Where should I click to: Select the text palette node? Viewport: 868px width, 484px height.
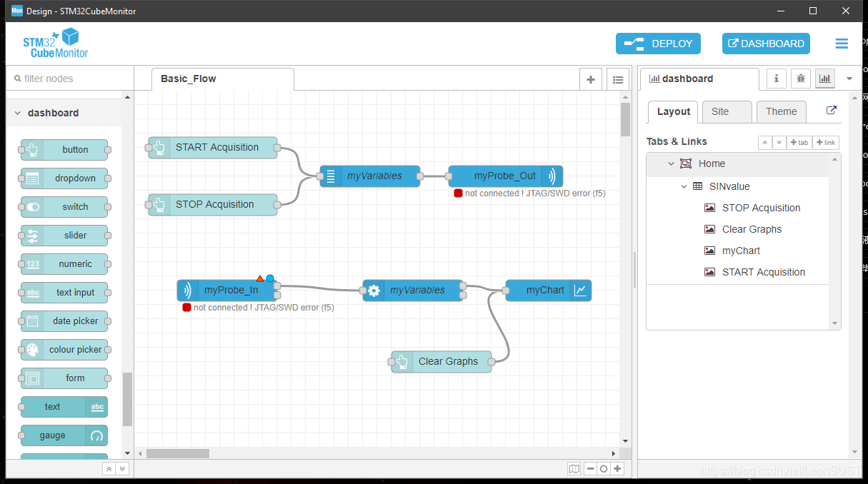click(x=64, y=407)
